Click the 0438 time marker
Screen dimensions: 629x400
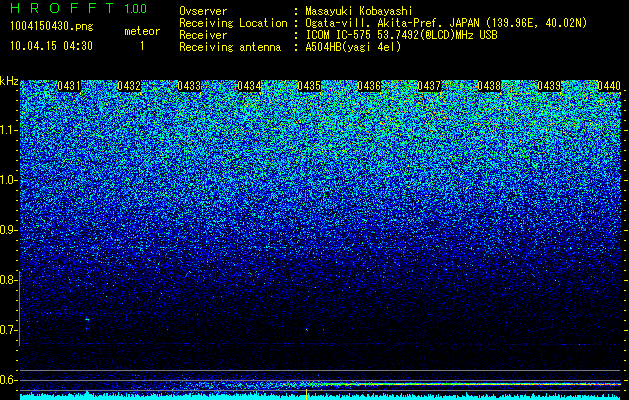coord(489,86)
